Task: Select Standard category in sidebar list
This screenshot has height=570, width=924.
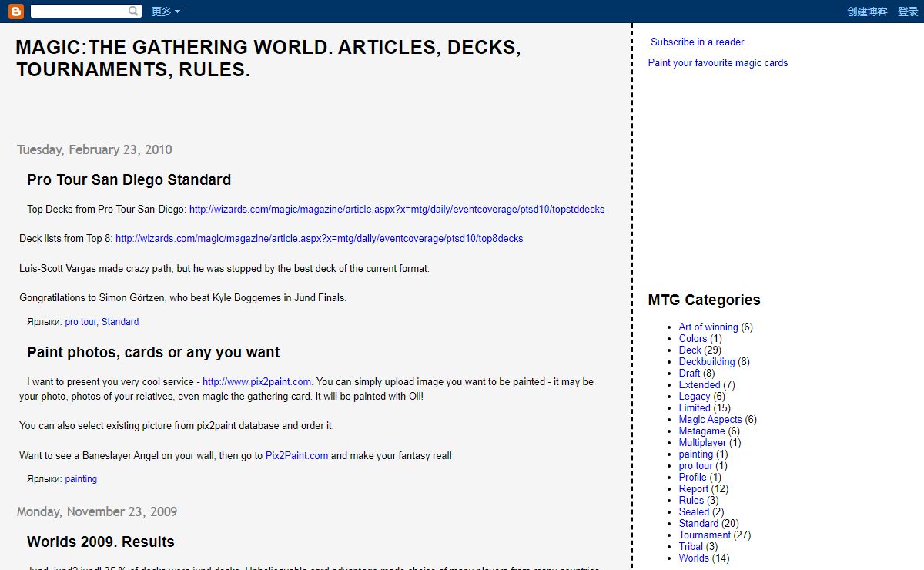Action: 699,524
